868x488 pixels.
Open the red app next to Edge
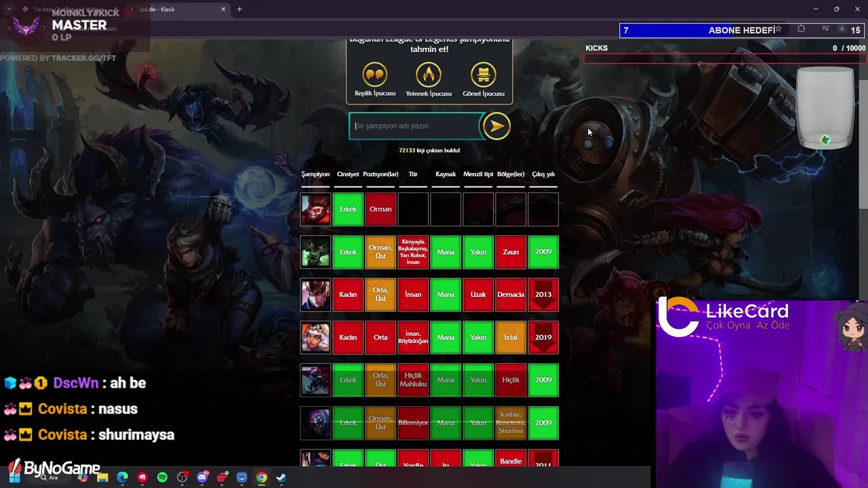[x=142, y=477]
